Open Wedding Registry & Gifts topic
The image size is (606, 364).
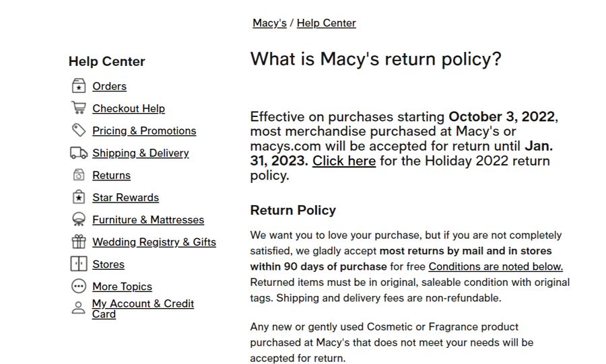coord(154,242)
